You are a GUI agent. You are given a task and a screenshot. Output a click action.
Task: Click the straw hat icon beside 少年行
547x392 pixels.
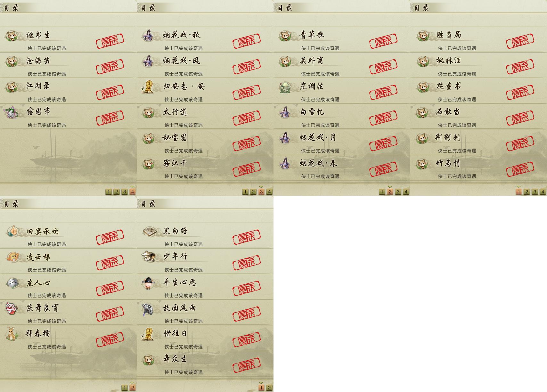[149, 257]
